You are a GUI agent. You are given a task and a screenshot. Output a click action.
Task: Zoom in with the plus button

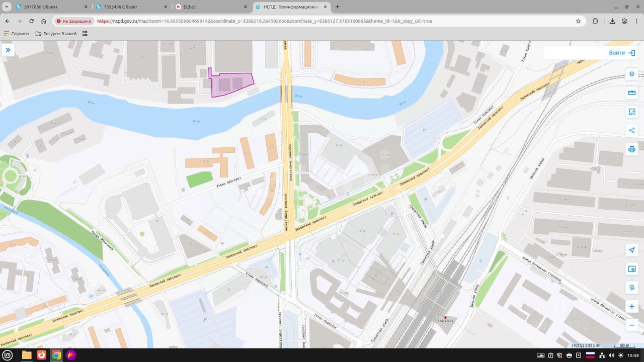click(632, 306)
